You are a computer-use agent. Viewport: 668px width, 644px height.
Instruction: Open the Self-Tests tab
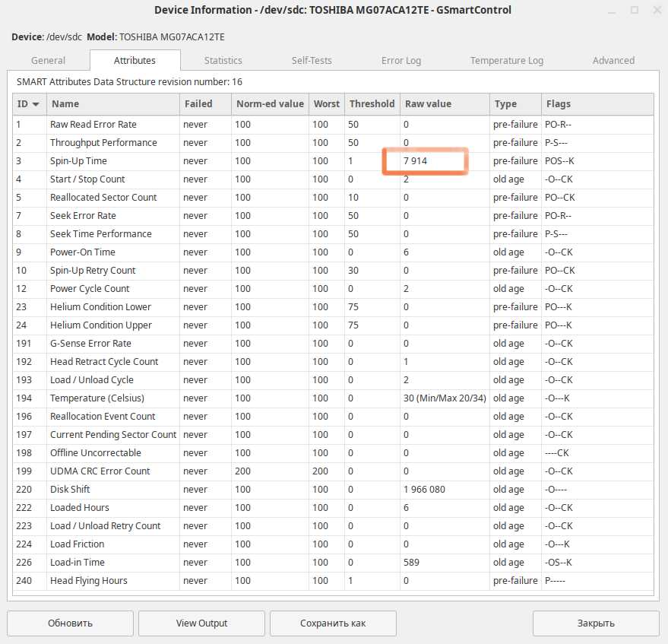(312, 61)
